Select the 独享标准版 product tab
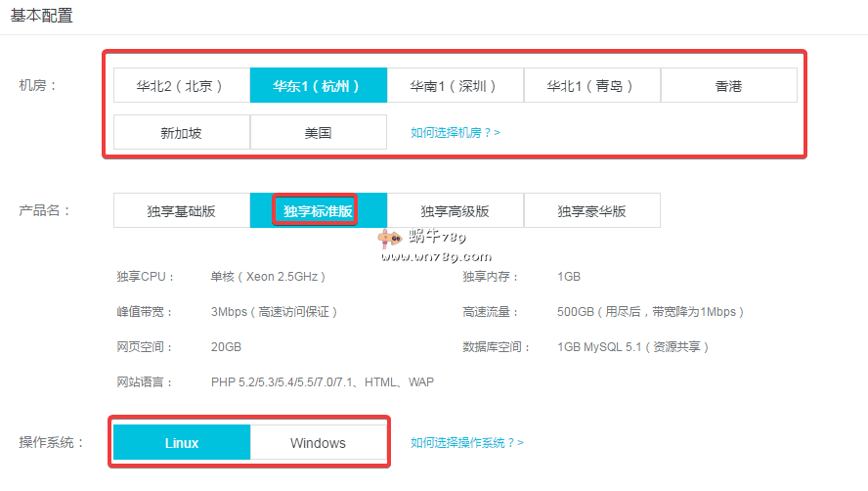The width and height of the screenshot is (868, 491). coord(319,210)
